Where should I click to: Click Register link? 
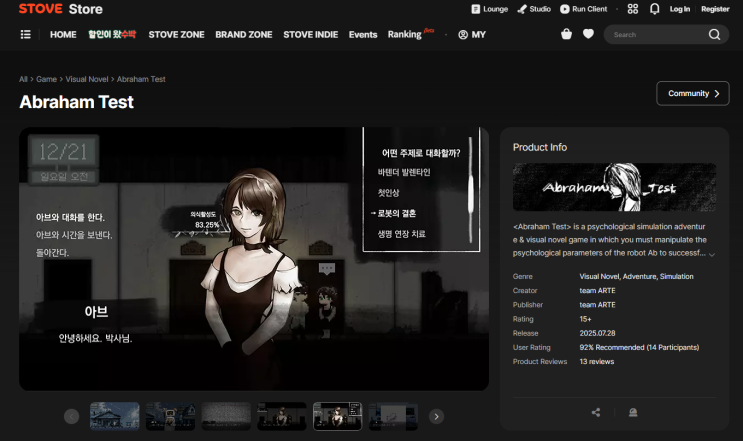click(x=715, y=9)
